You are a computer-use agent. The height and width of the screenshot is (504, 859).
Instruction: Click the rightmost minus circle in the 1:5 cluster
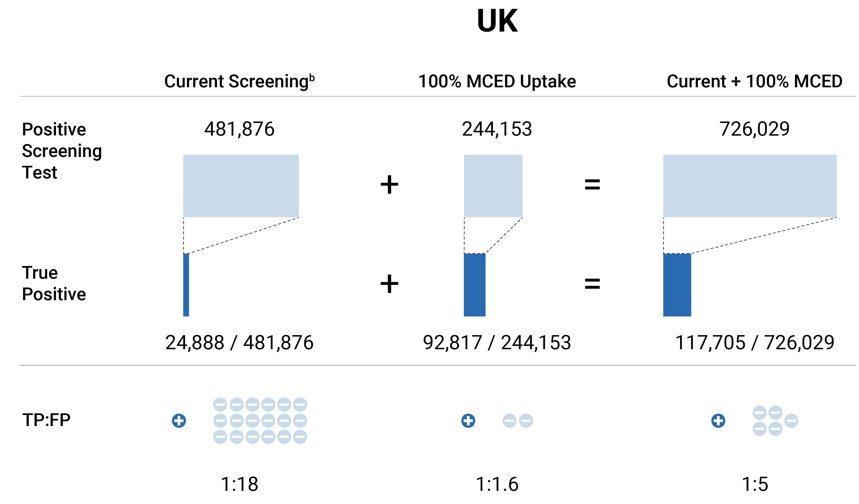coord(791,421)
